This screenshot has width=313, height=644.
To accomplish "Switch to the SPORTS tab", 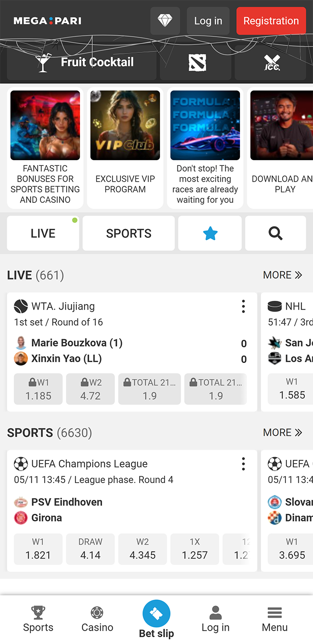I will (129, 234).
